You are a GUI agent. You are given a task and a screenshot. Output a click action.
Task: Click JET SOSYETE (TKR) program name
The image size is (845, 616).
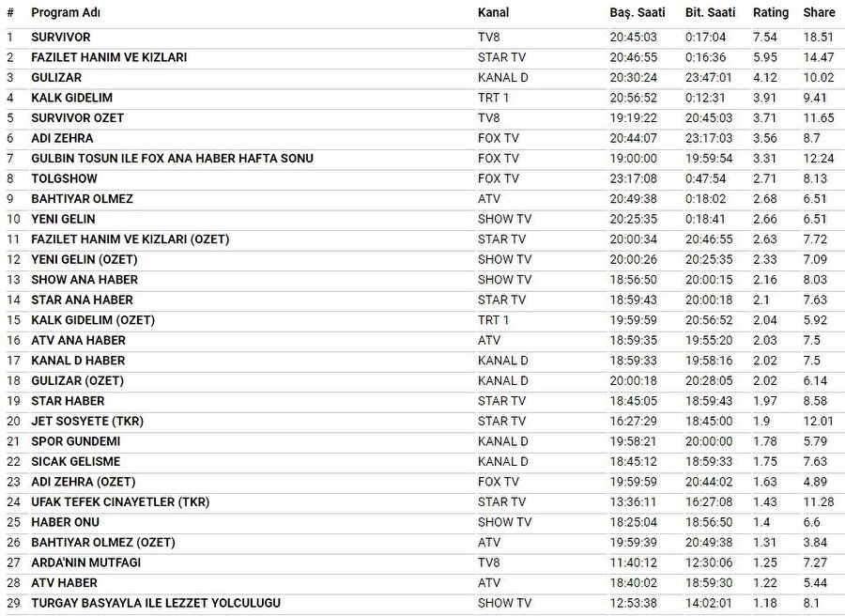[87, 421]
